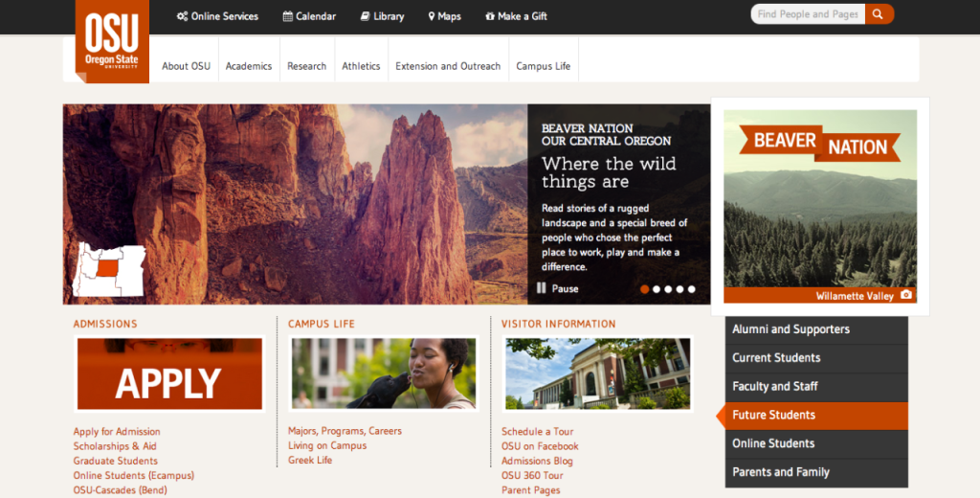Viewport: 980px width, 498px height.
Task: Click the Make a Gift link
Action: click(522, 16)
